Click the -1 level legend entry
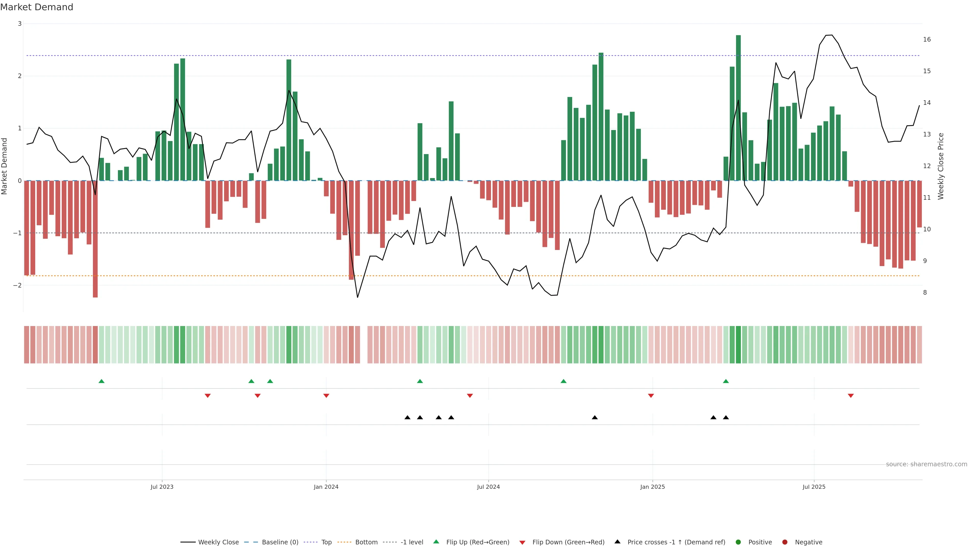The image size is (980, 551). 412,542
